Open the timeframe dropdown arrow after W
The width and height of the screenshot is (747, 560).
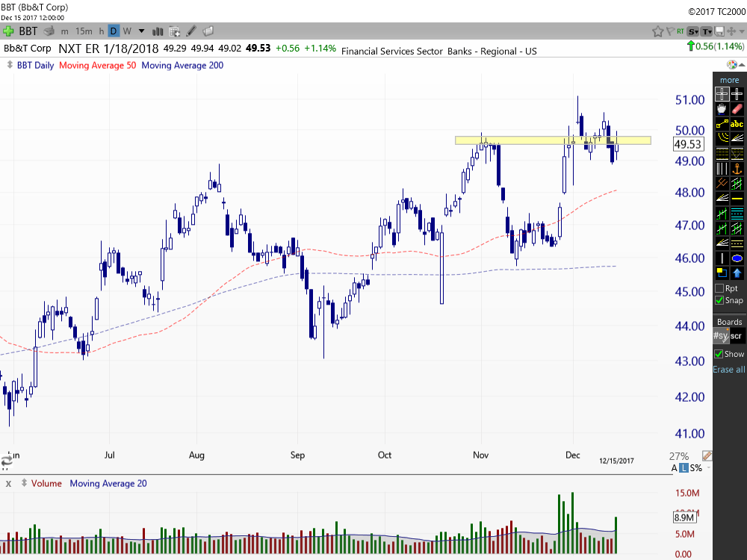[x=141, y=31]
